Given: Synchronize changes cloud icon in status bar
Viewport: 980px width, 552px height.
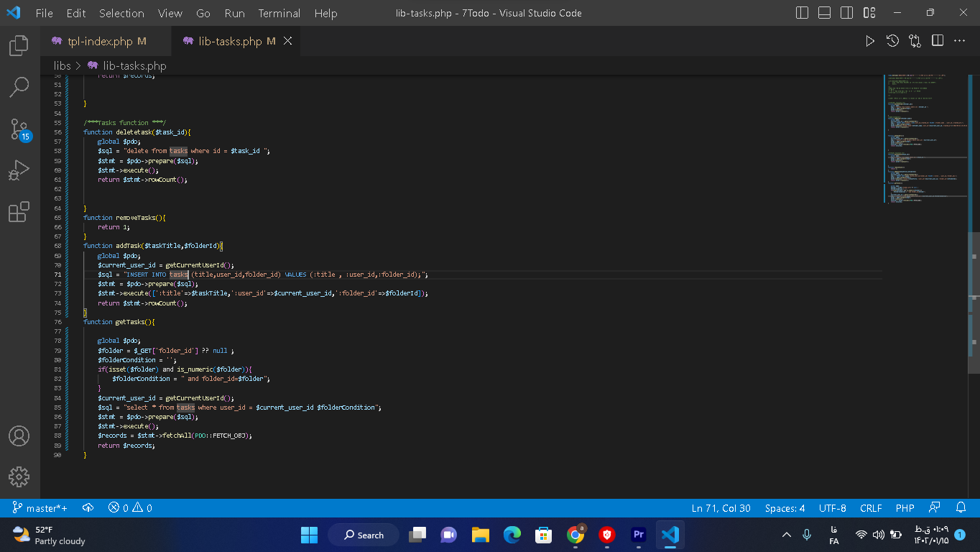Looking at the screenshot, I should coord(88,508).
